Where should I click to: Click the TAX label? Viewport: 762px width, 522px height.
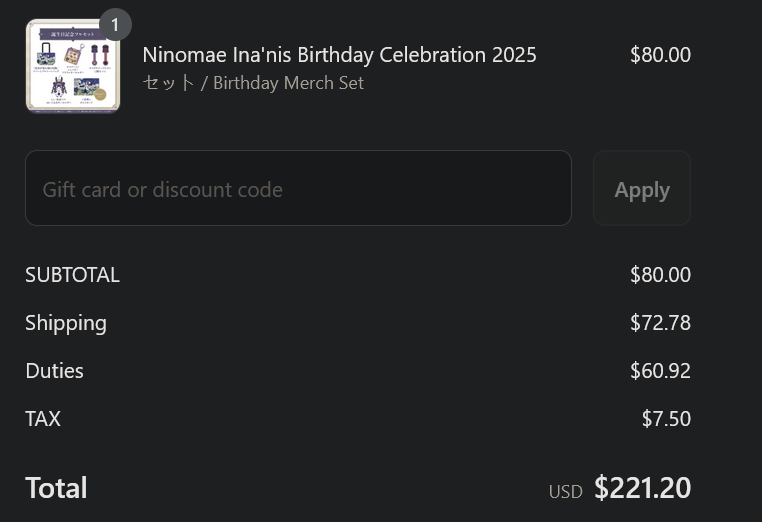point(43,418)
